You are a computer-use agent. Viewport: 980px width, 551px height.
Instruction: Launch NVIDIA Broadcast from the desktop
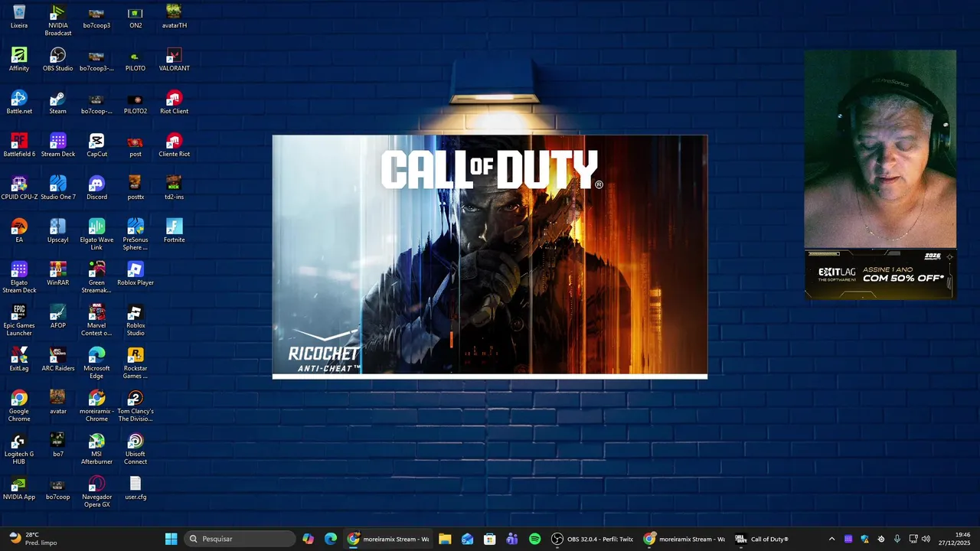pyautogui.click(x=58, y=21)
